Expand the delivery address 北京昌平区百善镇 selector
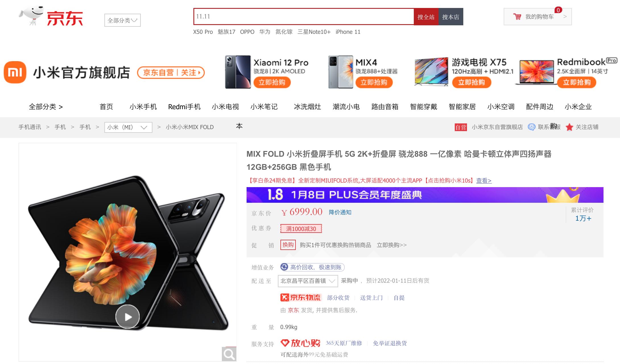This screenshot has width=620, height=364. pos(308,281)
